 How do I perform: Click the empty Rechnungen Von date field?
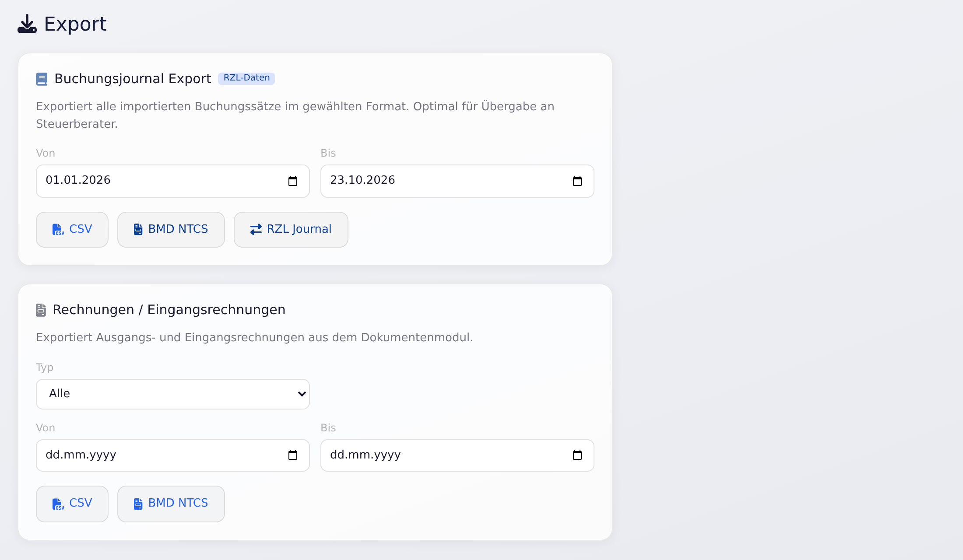click(173, 455)
